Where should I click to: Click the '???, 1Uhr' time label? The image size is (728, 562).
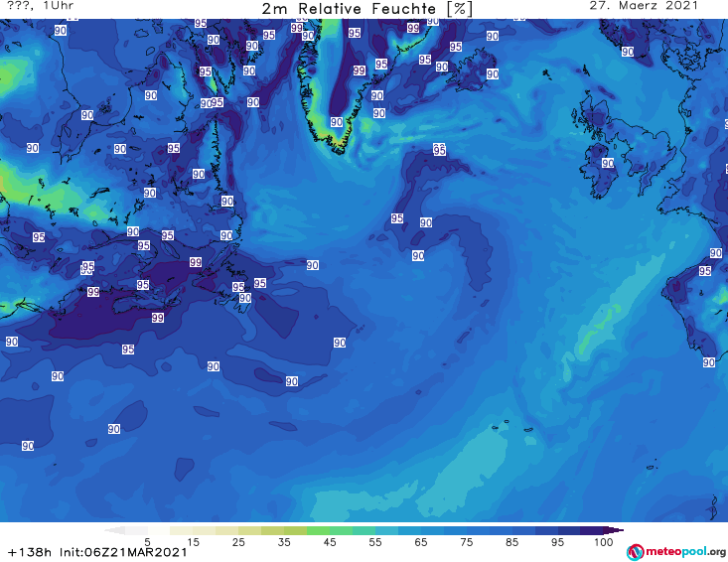point(41,6)
